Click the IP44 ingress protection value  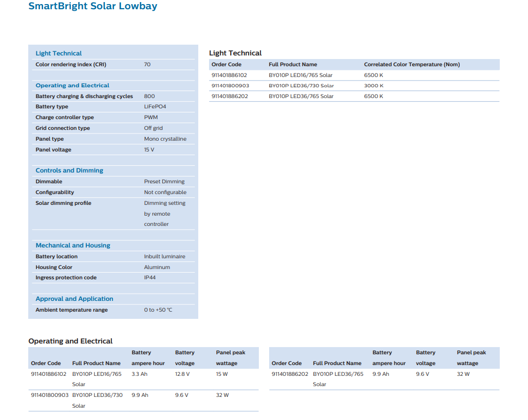tap(150, 278)
